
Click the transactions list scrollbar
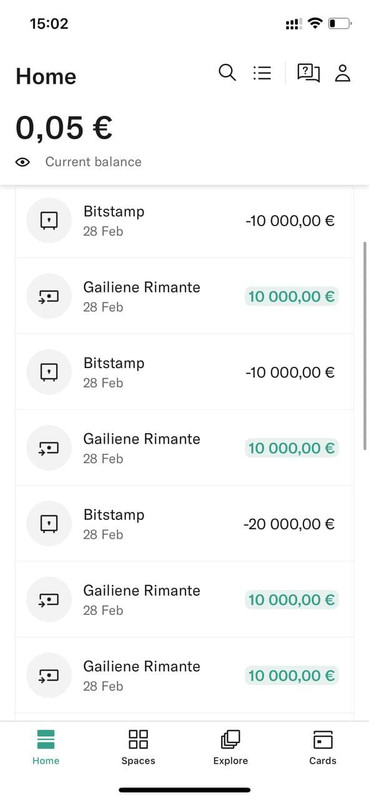[365, 346]
